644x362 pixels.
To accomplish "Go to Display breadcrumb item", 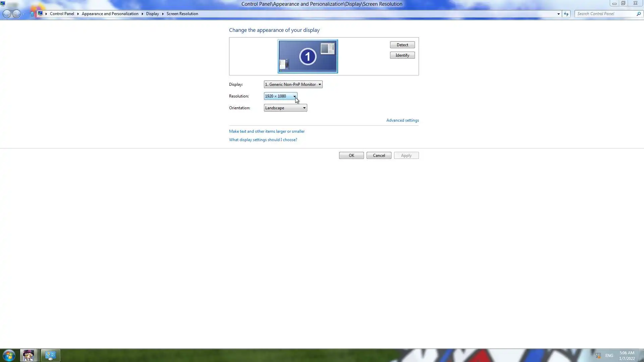I will [x=152, y=14].
